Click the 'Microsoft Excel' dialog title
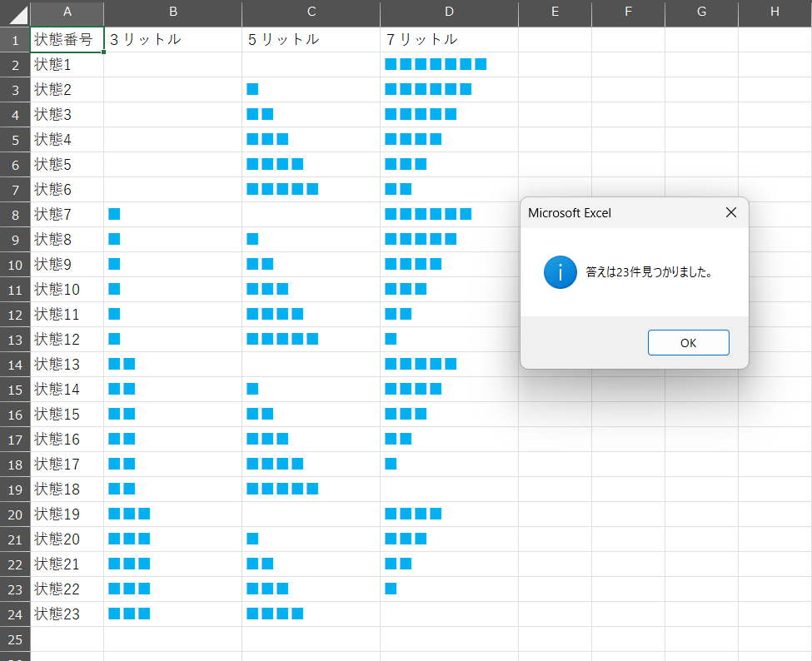This screenshot has height=661, width=812. click(570, 213)
